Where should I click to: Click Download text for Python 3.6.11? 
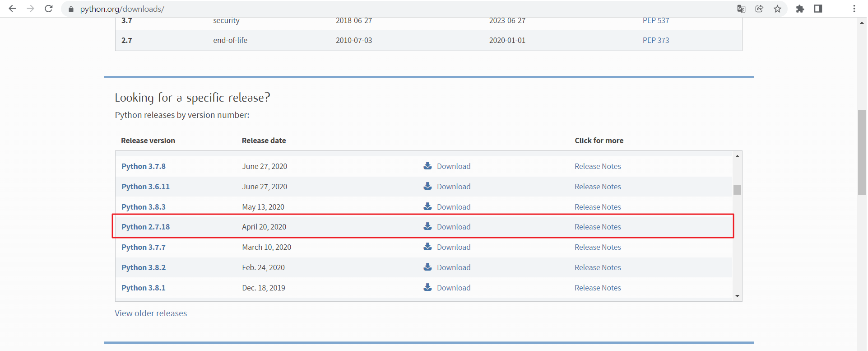click(454, 187)
